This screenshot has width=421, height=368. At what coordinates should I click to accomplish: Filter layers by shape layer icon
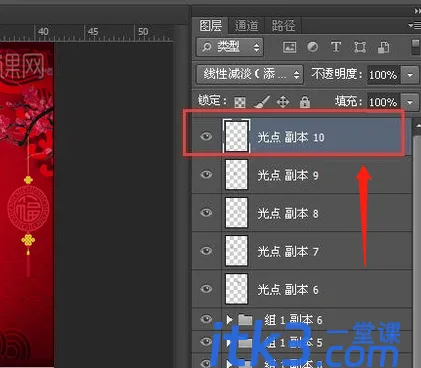tap(360, 47)
